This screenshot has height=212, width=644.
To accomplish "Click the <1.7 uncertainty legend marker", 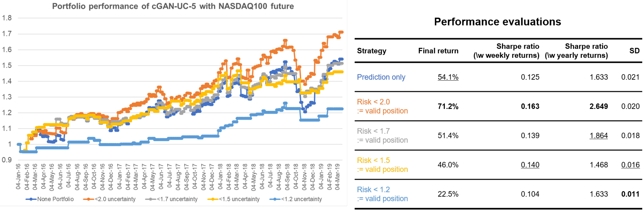I will pos(150,199).
